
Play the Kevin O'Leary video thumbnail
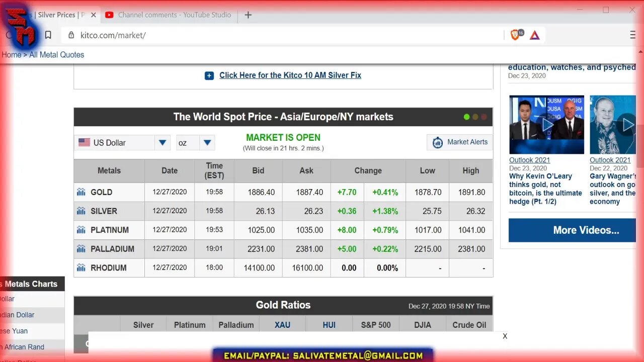(546, 125)
